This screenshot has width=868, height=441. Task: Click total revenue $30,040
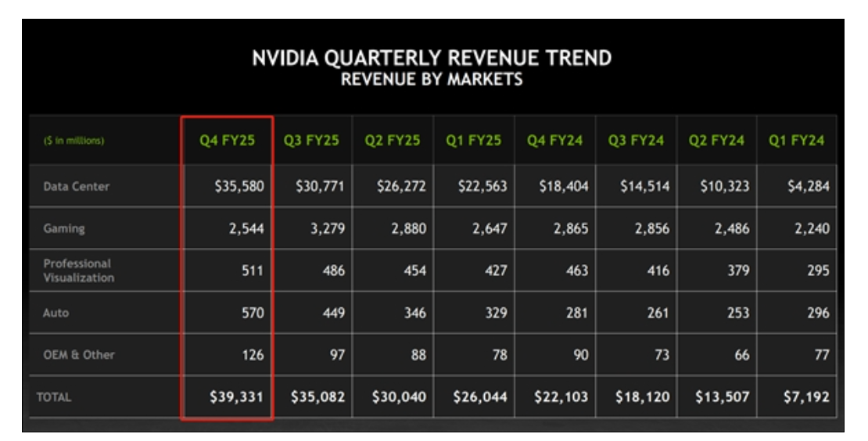399,396
